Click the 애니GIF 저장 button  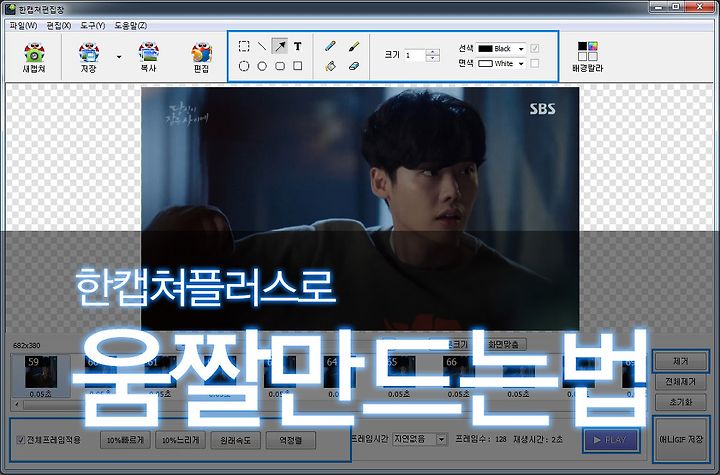point(681,440)
